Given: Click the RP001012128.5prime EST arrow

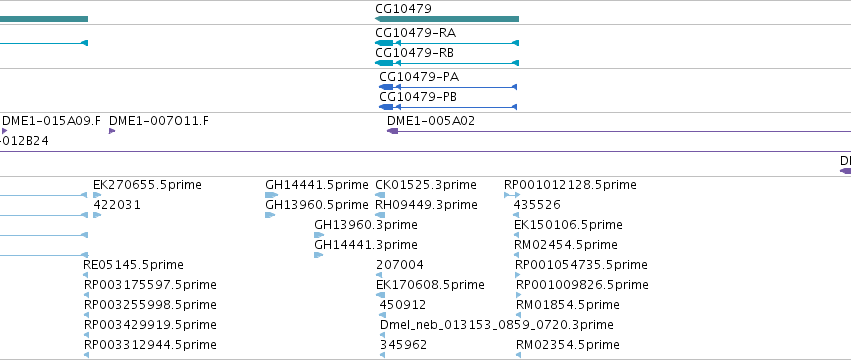Looking at the screenshot, I should (x=512, y=195).
